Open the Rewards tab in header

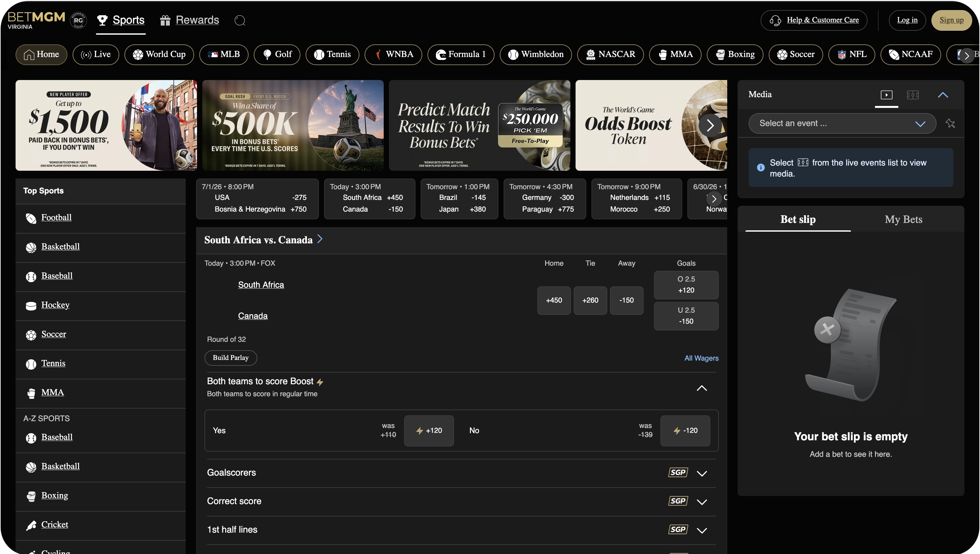point(189,20)
